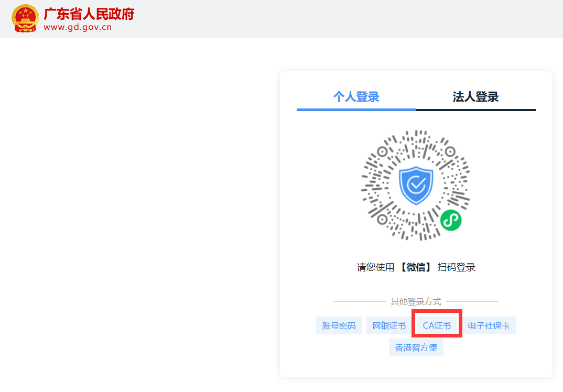Select the 网银证书 login option
Viewport: 563px width, 392px height.
(x=389, y=326)
